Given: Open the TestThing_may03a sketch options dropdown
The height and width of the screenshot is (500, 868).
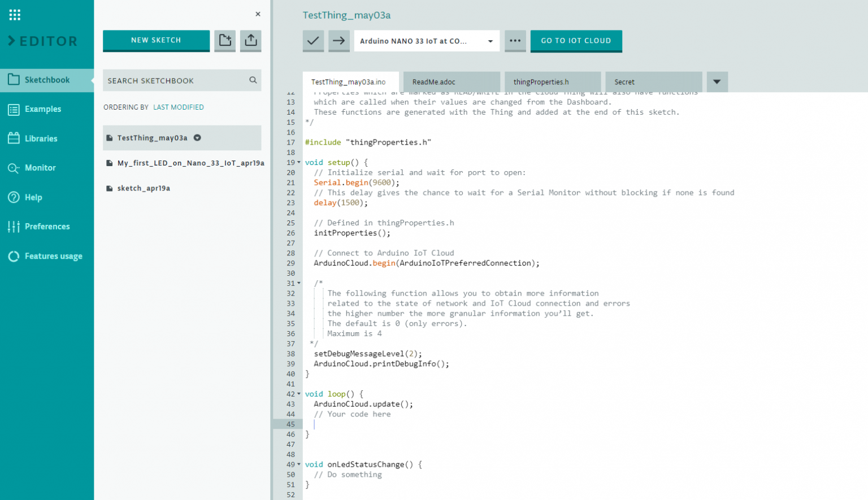Looking at the screenshot, I should point(198,138).
